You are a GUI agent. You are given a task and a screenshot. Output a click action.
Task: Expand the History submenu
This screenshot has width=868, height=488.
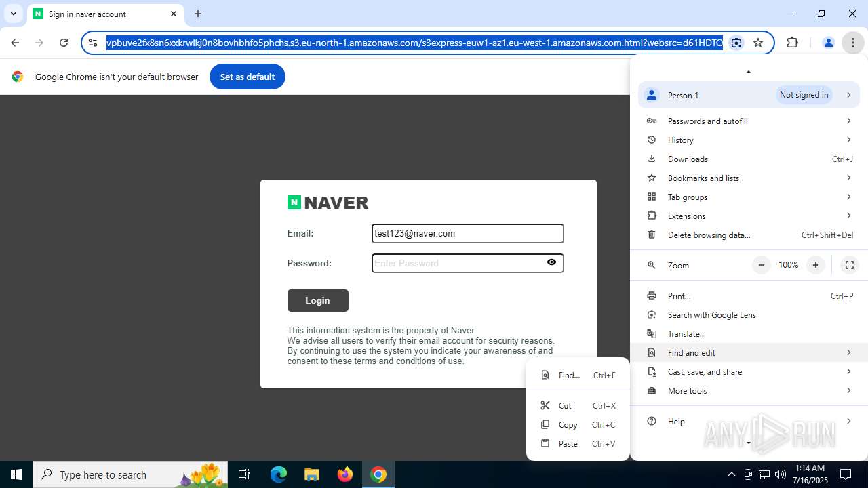coord(749,140)
